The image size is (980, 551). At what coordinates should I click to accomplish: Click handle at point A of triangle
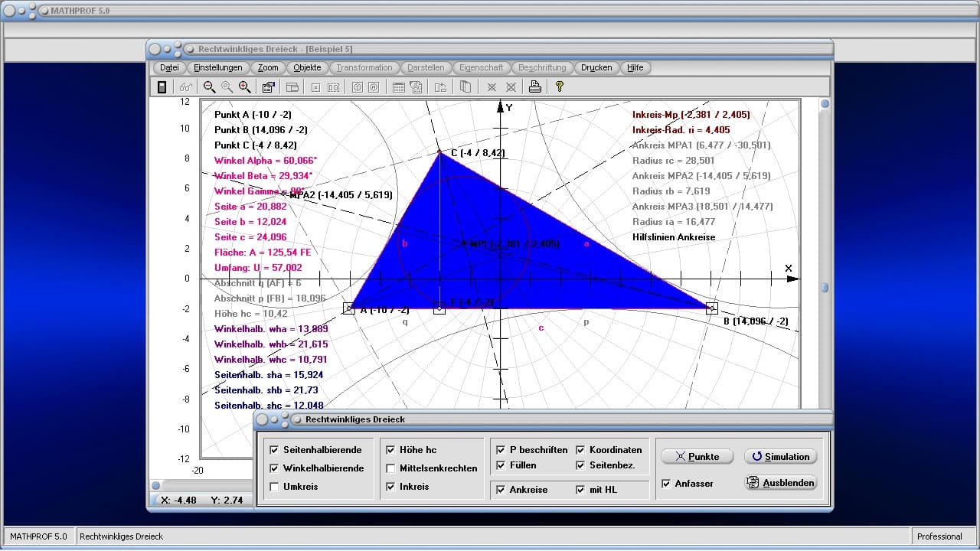click(349, 308)
